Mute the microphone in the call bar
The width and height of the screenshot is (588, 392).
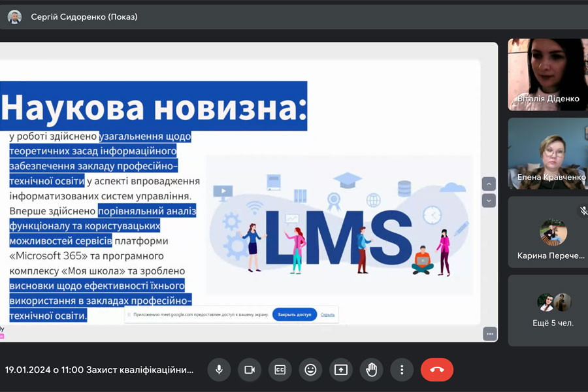(219, 370)
